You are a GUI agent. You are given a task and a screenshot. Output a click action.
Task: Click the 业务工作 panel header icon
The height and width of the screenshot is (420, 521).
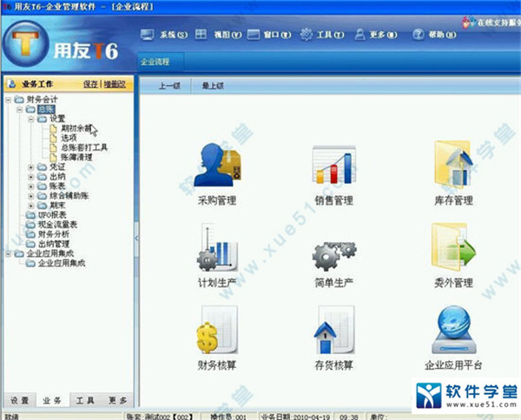point(11,84)
